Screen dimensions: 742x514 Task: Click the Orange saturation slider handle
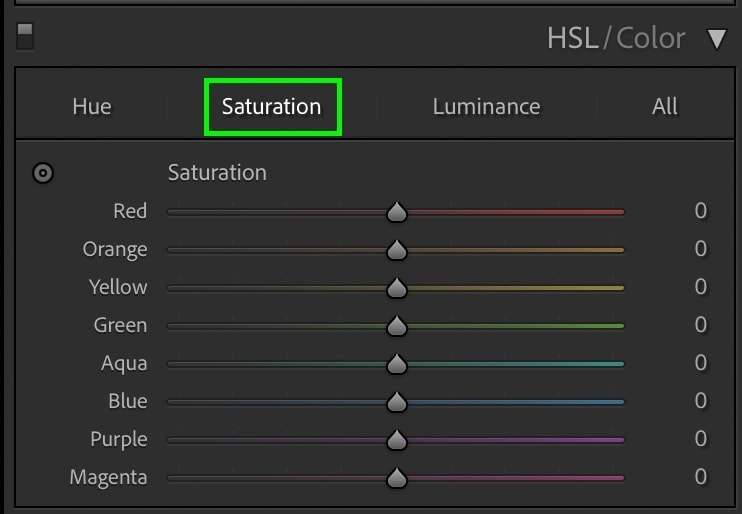[x=397, y=250]
